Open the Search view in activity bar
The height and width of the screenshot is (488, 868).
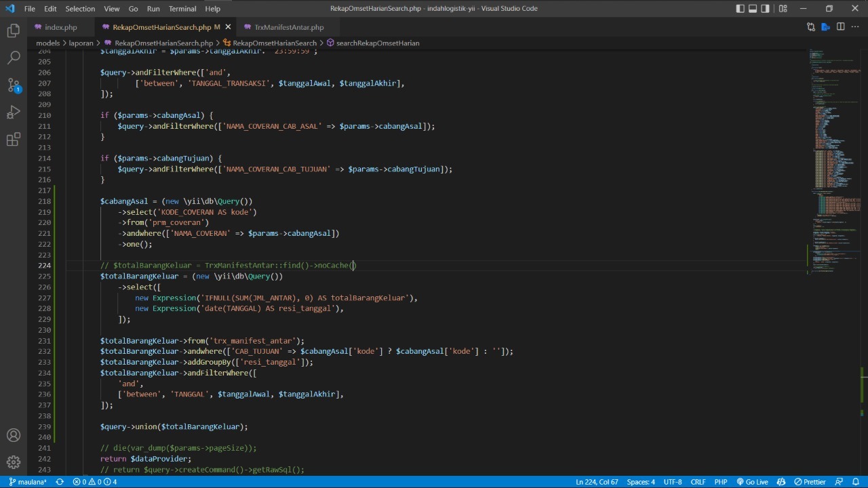[13, 58]
